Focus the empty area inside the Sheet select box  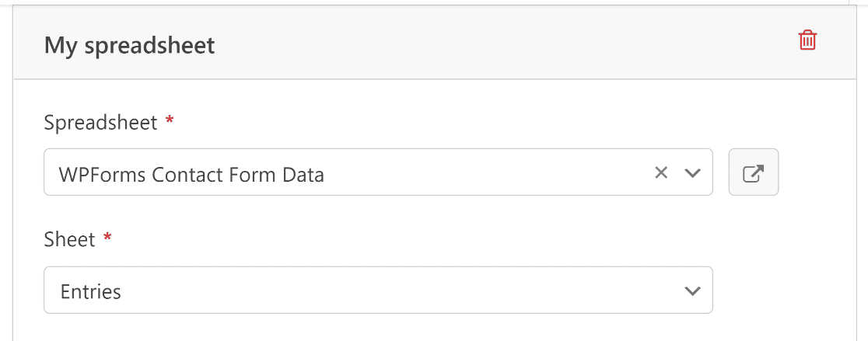(398, 291)
